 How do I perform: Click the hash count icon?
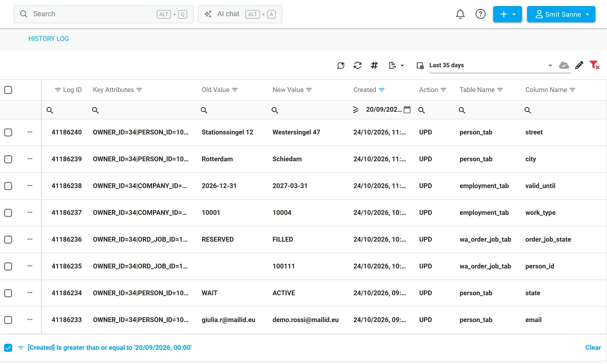[x=374, y=65]
